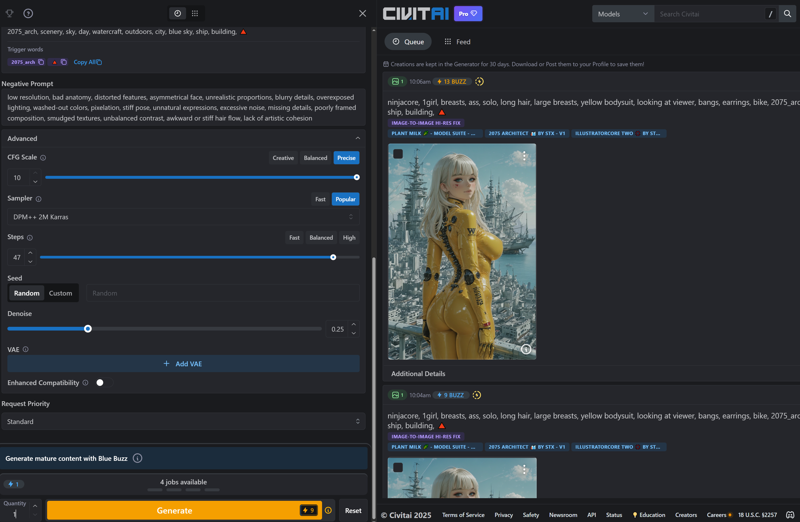800x522 pixels.
Task: Open three-dot menu on first generated image
Action: click(524, 156)
